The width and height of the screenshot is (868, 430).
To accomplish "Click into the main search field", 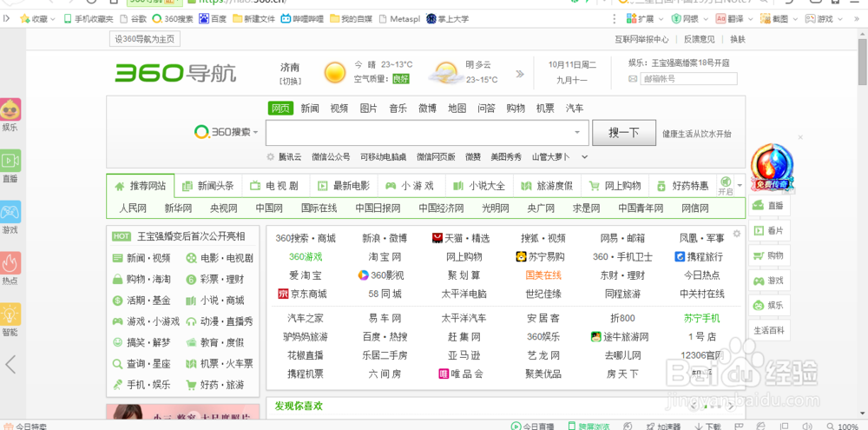I will pyautogui.click(x=426, y=132).
